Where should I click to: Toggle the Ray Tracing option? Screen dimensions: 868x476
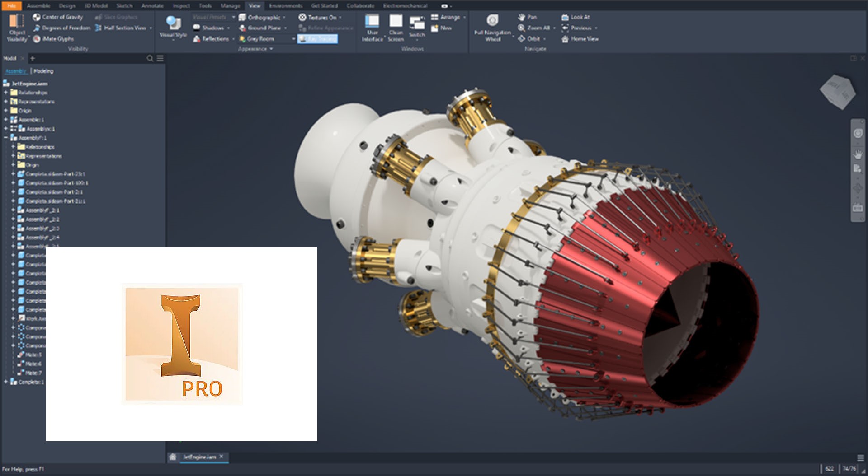click(x=317, y=39)
